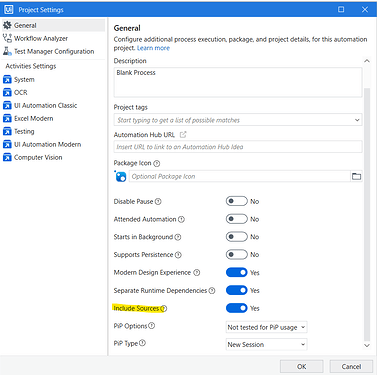Click the OK button
The height and width of the screenshot is (375, 377).
point(301,367)
